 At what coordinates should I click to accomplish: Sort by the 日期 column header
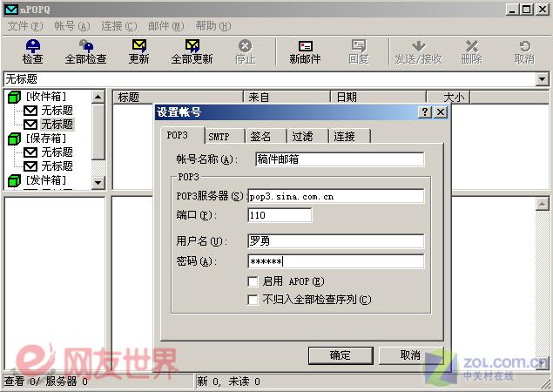pyautogui.click(x=378, y=97)
